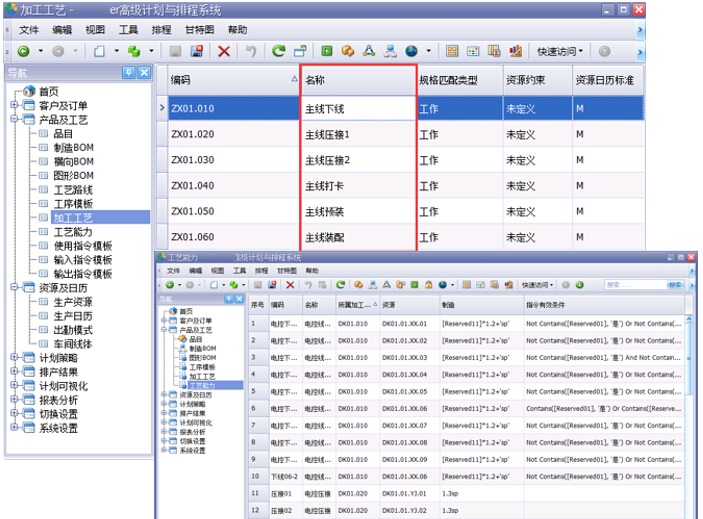Pin the main navigation panel
703x519 pixels.
(129, 73)
